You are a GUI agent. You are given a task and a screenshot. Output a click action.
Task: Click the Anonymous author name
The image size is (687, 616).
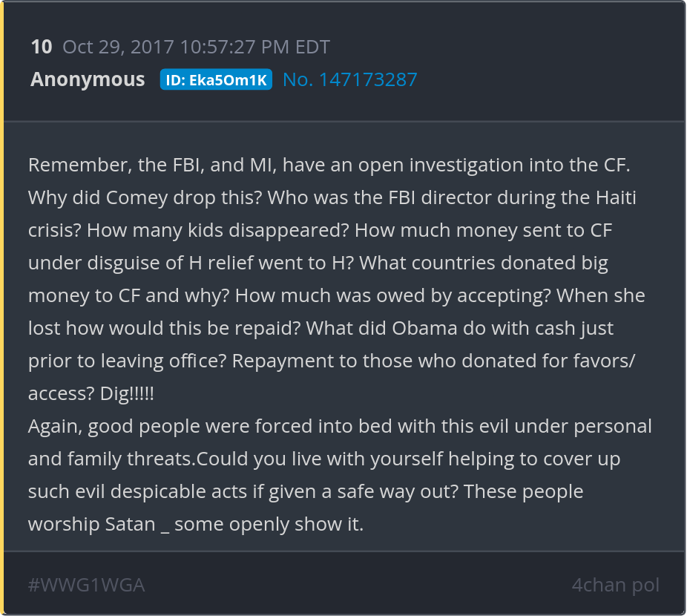(88, 79)
